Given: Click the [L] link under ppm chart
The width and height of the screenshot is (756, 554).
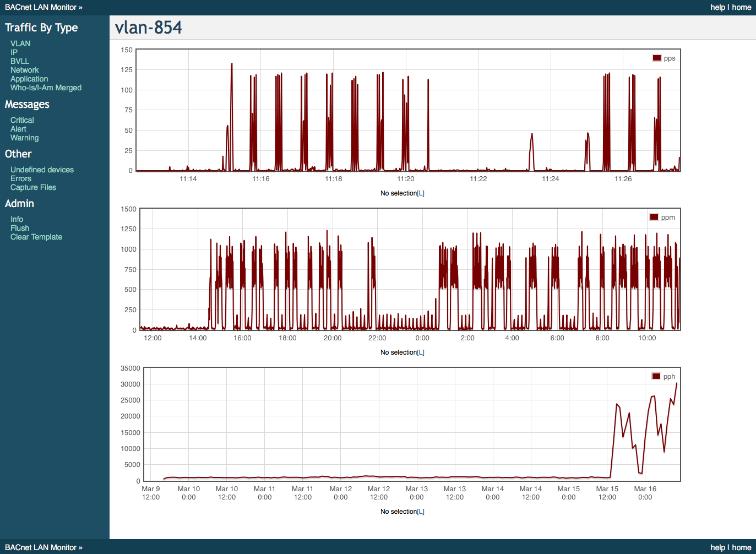Looking at the screenshot, I should tap(421, 352).
